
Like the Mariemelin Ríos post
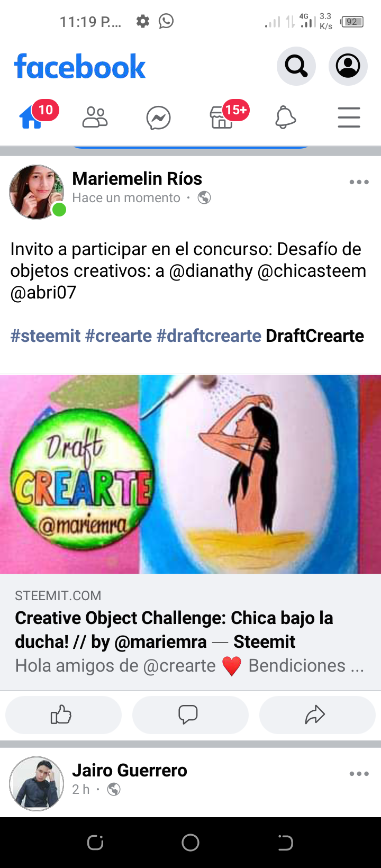63,715
